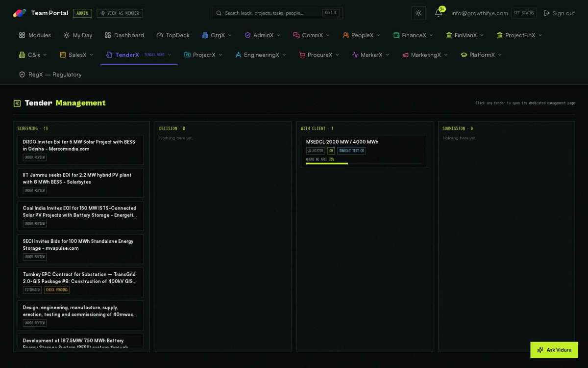Select the TenderX Tender Mgmt tab

click(x=139, y=55)
